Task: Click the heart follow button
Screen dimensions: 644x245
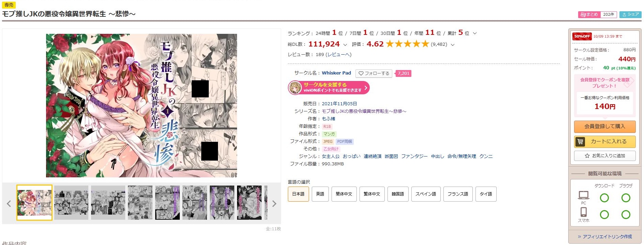Action: pyautogui.click(x=374, y=73)
